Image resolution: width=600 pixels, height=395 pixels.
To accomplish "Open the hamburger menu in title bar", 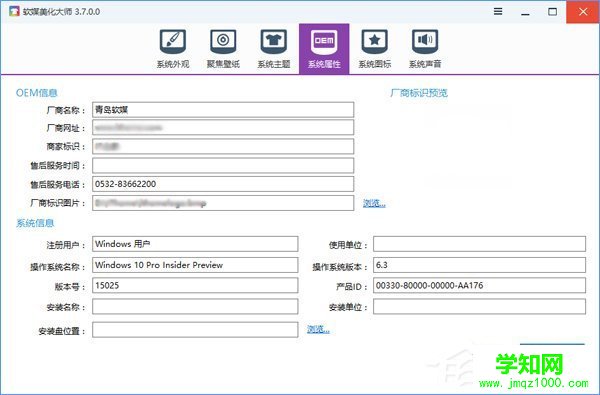I will coord(498,11).
